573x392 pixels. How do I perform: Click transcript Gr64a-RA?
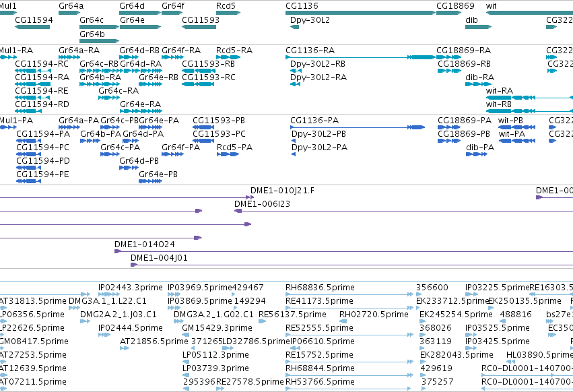pyautogui.click(x=69, y=57)
